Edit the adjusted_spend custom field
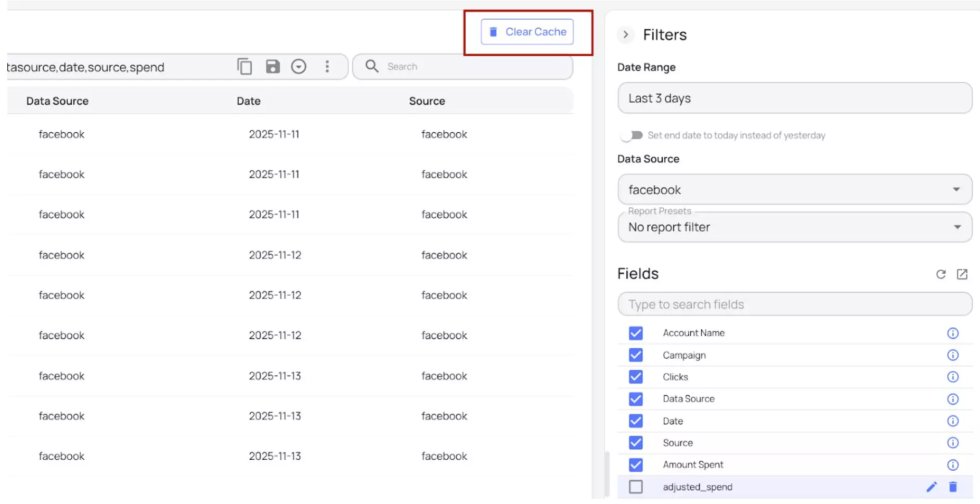Viewport: 980px width, 504px height. [x=931, y=487]
